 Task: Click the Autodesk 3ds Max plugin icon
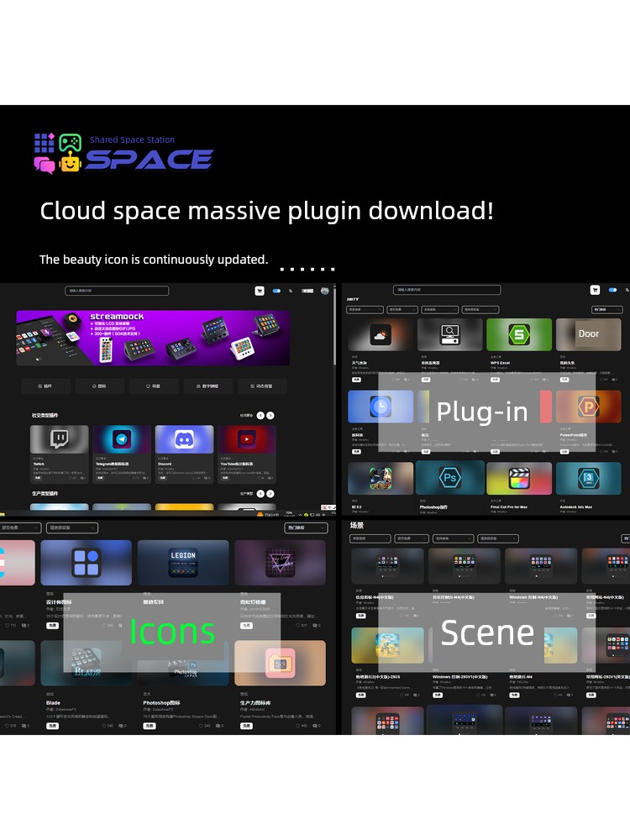[588, 478]
